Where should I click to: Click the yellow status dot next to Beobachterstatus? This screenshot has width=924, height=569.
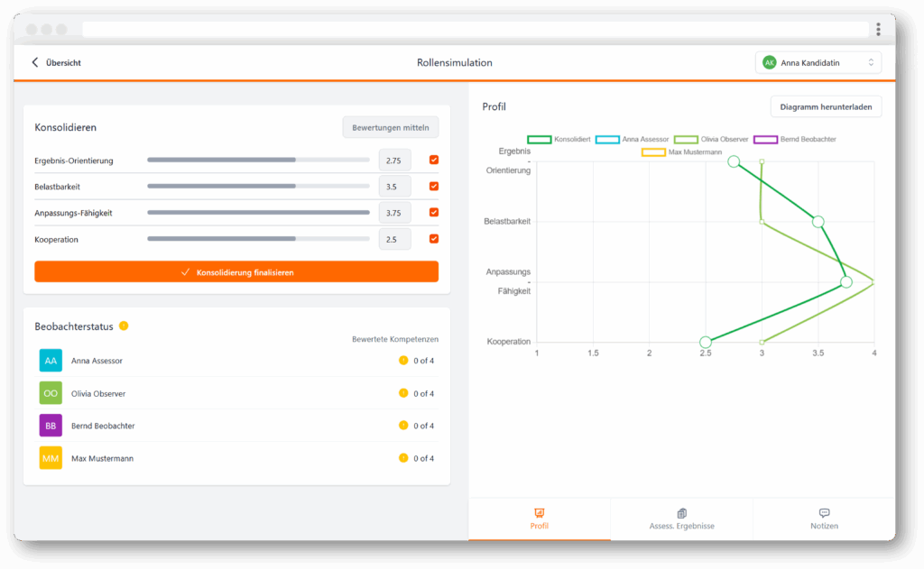(124, 326)
